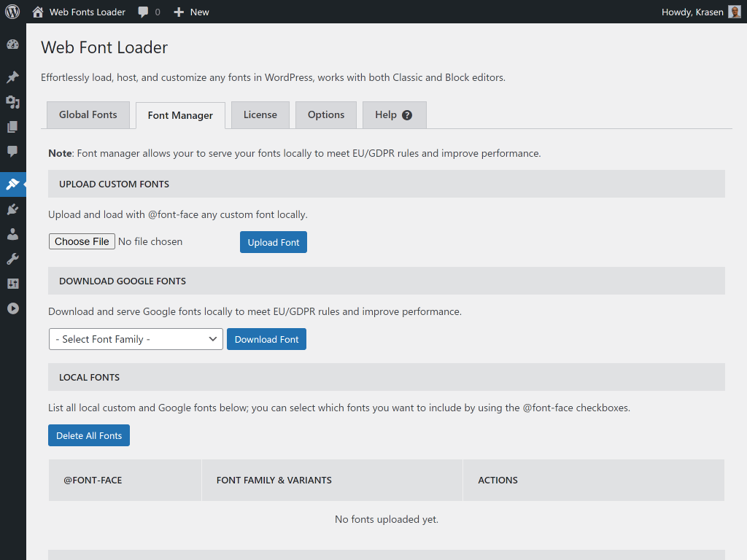Click the Download Font button
Viewport: 747px width, 560px height.
[266, 339]
